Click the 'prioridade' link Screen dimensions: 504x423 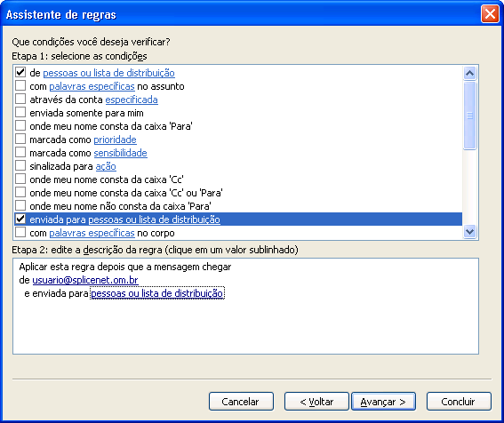(x=115, y=140)
